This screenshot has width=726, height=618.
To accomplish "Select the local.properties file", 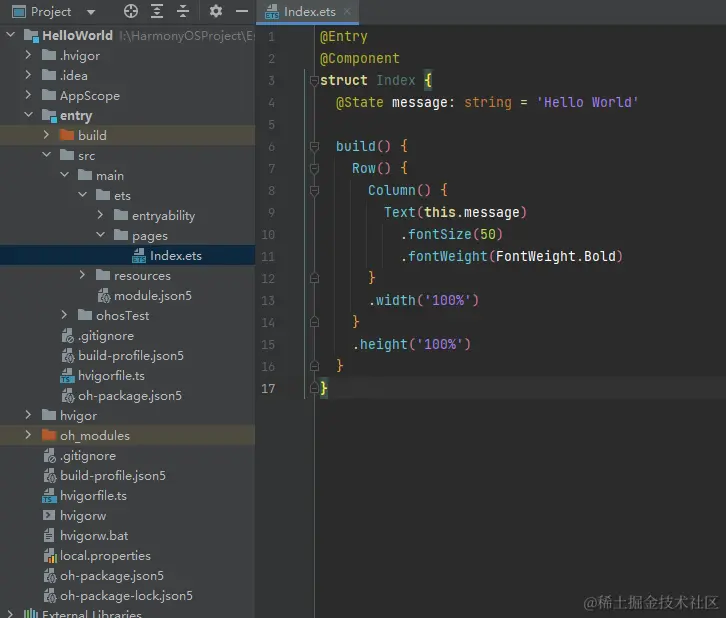I will point(105,556).
